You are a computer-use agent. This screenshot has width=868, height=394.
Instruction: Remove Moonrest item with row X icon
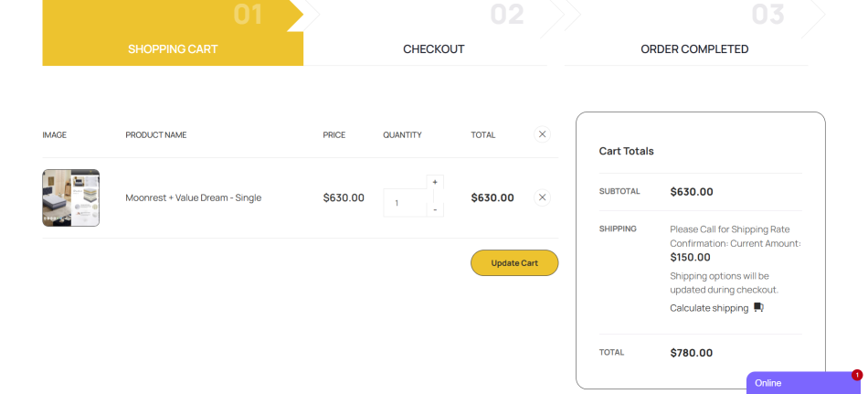point(542,197)
